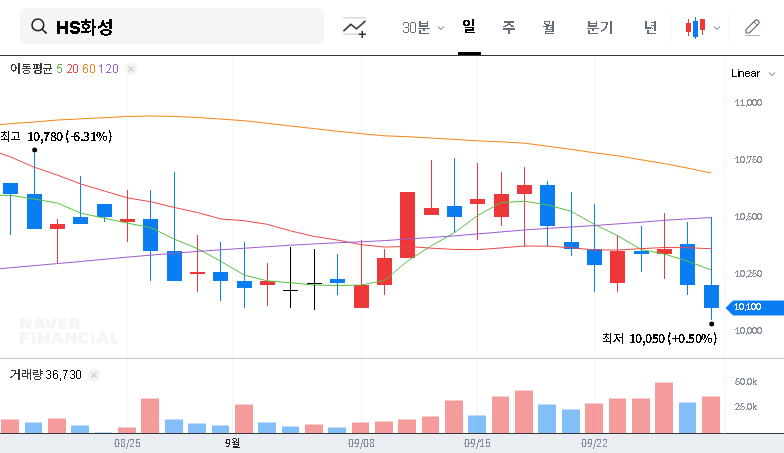Screen dimensions: 784x453
Task: Click the 거래량 36,730 volume label
Action: coord(46,374)
